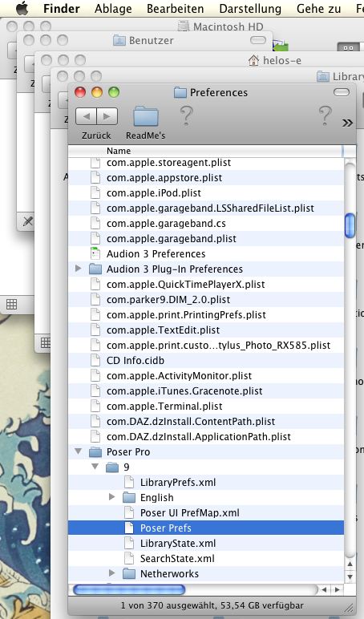Open the Darstellung menu
Viewport: 364px width, 619px height.
[250, 9]
